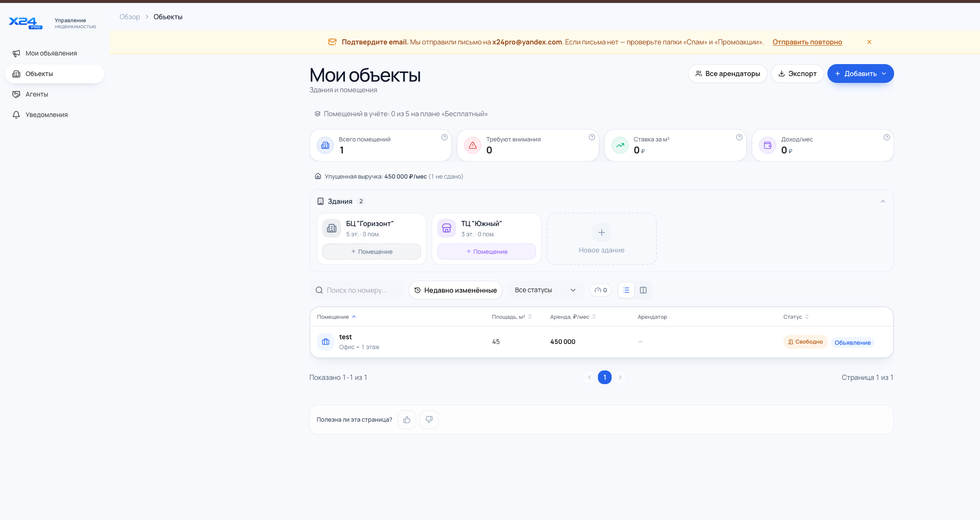Open Уведомления in sidebar

click(54, 115)
